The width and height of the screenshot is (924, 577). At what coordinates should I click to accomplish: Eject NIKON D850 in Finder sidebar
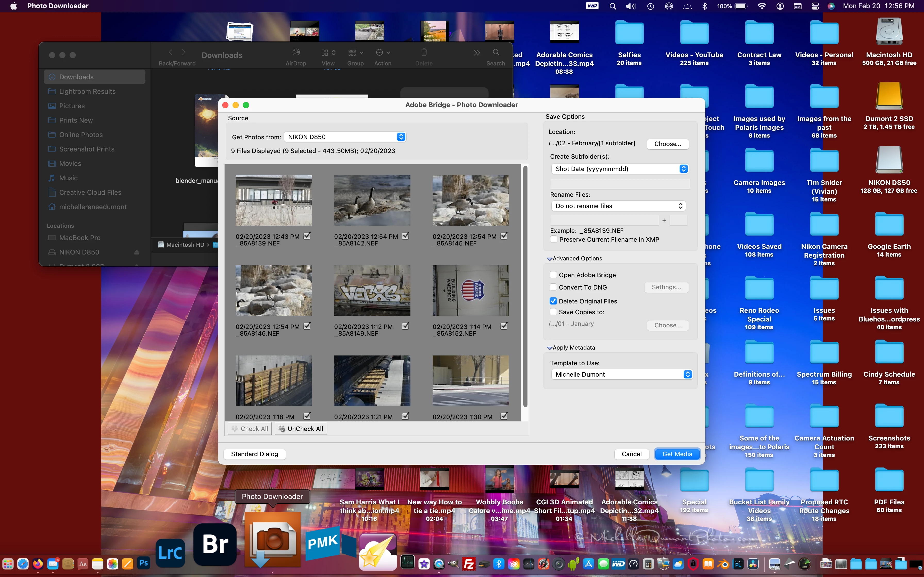(137, 252)
